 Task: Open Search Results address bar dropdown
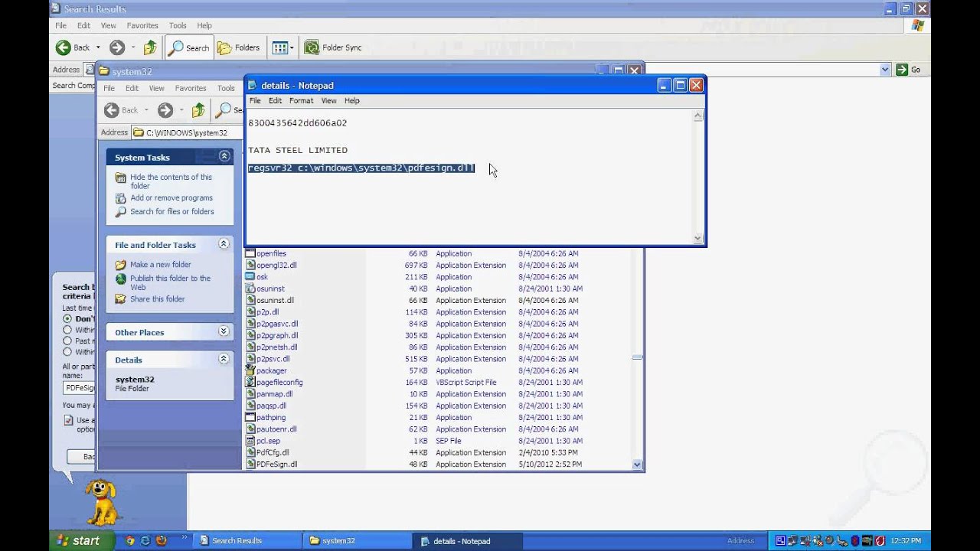point(885,70)
